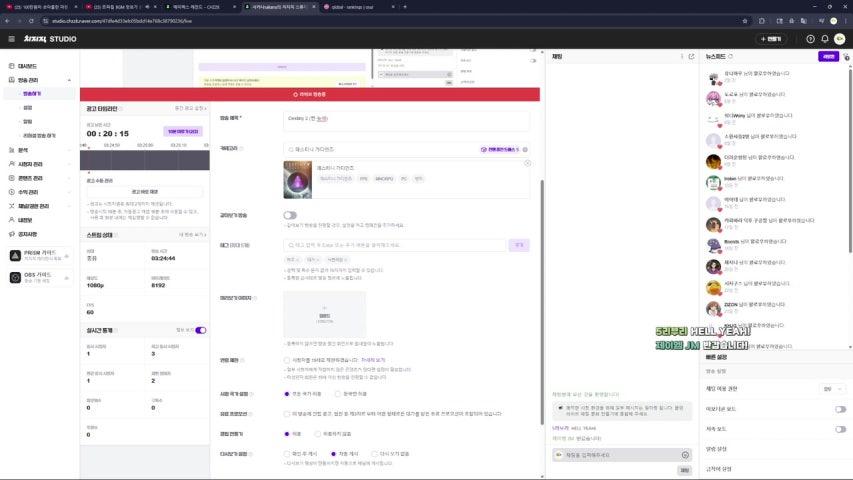Viewport: 853px width, 480px height.
Task: Expand the 콘텐츠 관리 section chevron
Action: tap(69, 178)
